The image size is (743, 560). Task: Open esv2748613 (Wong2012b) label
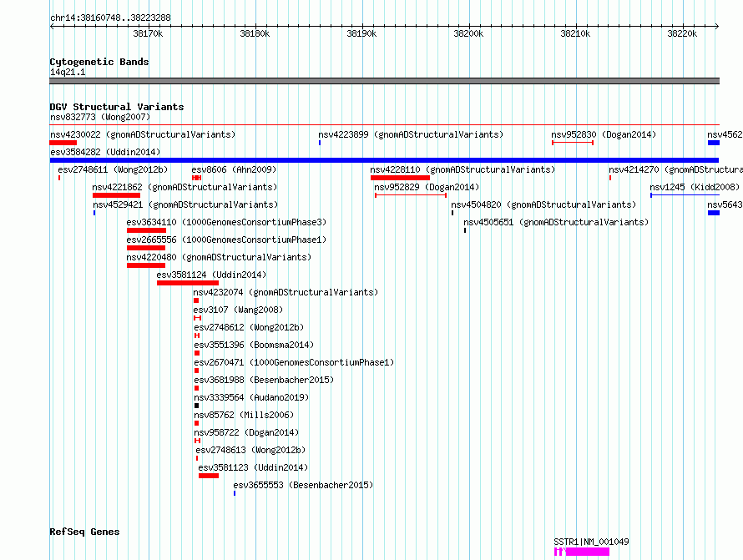pos(250,450)
